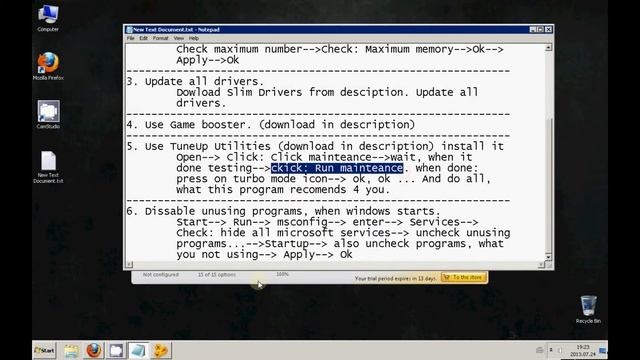This screenshot has width=640, height=360.
Task: Click the vertical scrollbar down arrow
Action: pos(548,257)
